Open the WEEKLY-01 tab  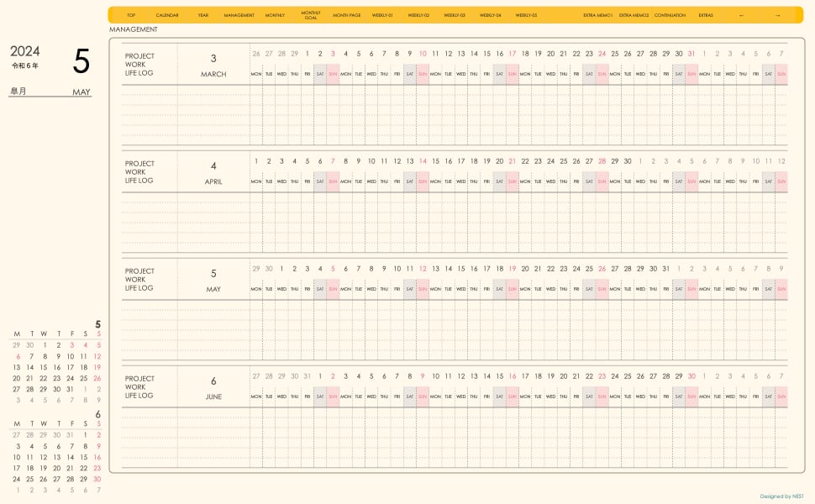(382, 15)
